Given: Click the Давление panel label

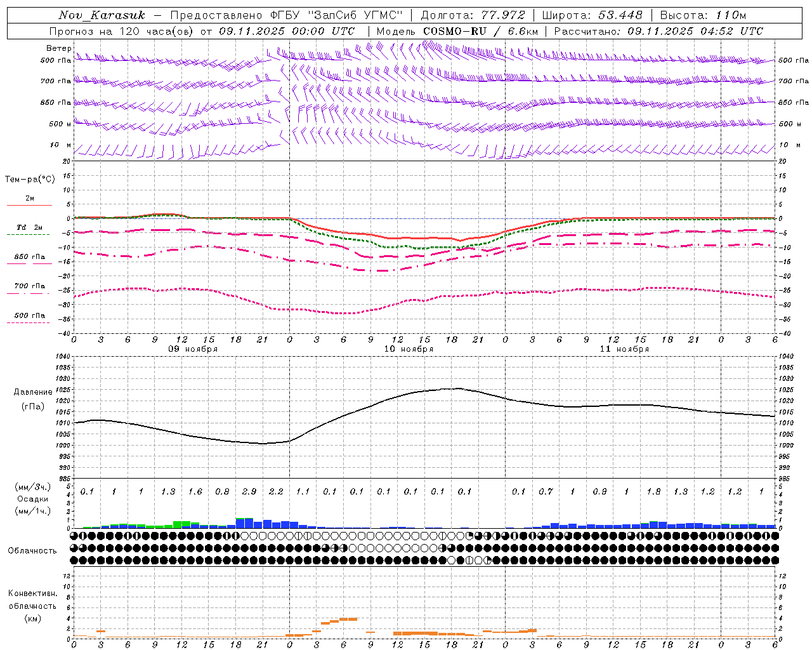Looking at the screenshot, I should (x=33, y=392).
